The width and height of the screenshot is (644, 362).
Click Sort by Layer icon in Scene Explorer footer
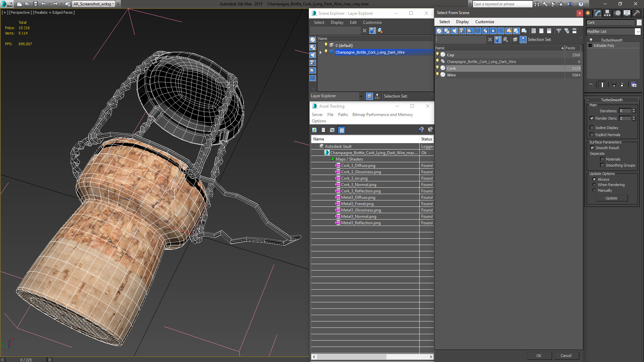pos(369,96)
